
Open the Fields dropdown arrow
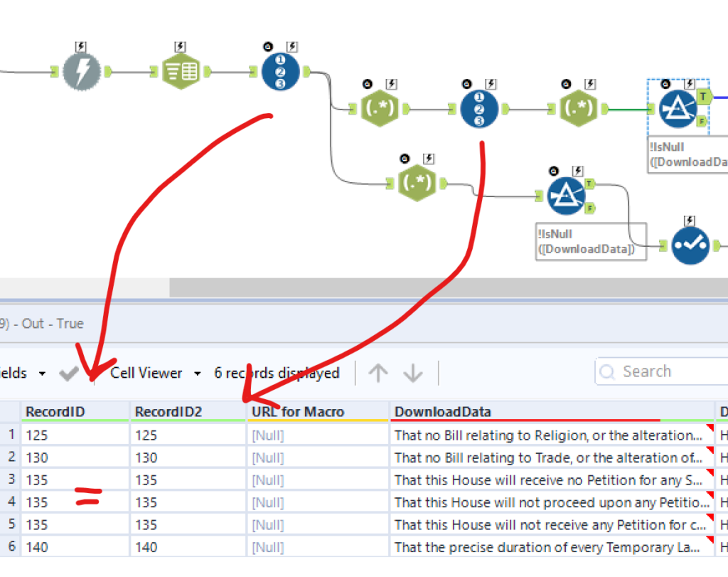coord(42,374)
